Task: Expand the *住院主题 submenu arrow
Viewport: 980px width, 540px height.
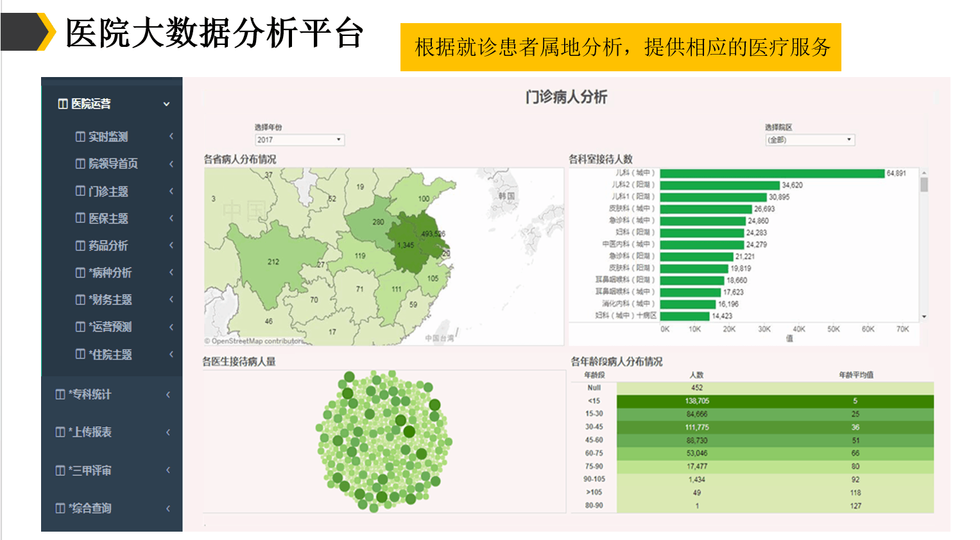Action: tap(171, 354)
